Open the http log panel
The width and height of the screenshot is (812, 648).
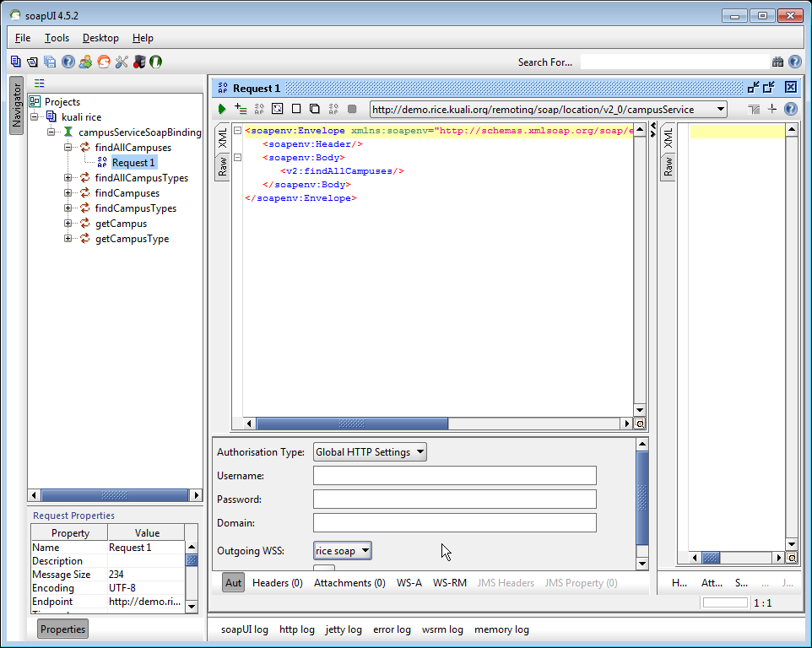[296, 629]
